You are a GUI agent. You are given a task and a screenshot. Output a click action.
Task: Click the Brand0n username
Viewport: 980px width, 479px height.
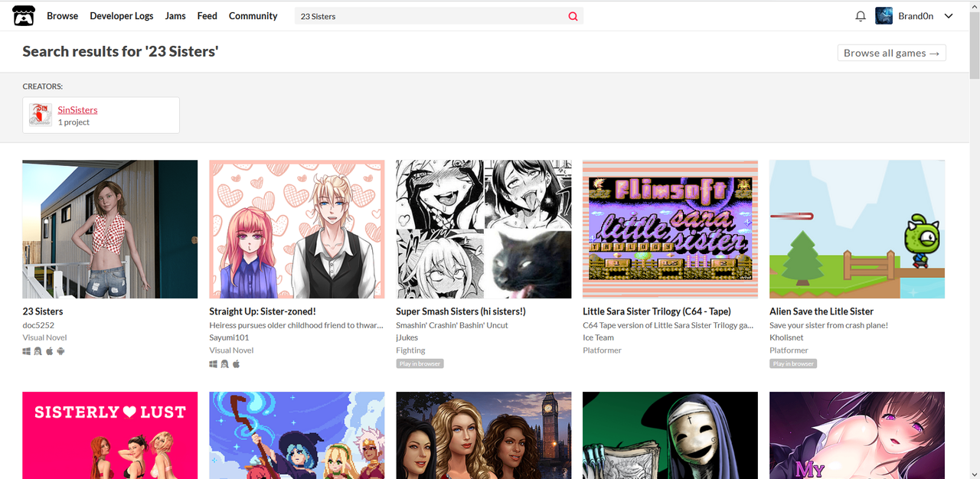click(x=916, y=16)
